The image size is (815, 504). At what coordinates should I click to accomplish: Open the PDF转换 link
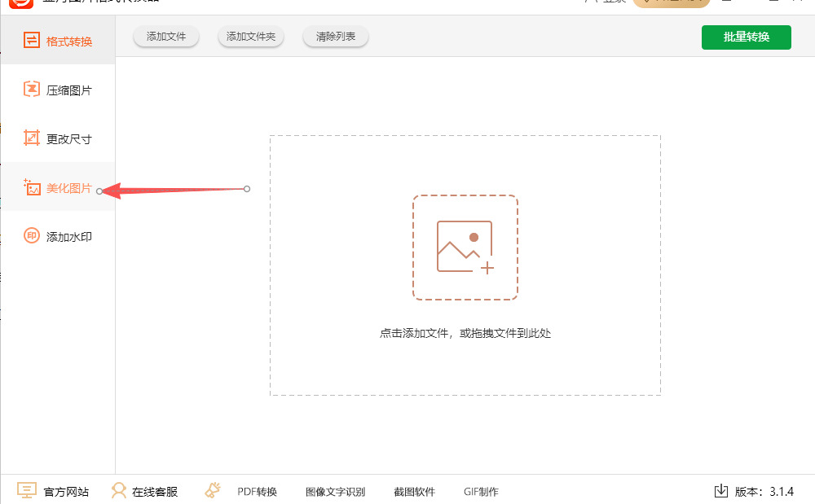pos(258,492)
